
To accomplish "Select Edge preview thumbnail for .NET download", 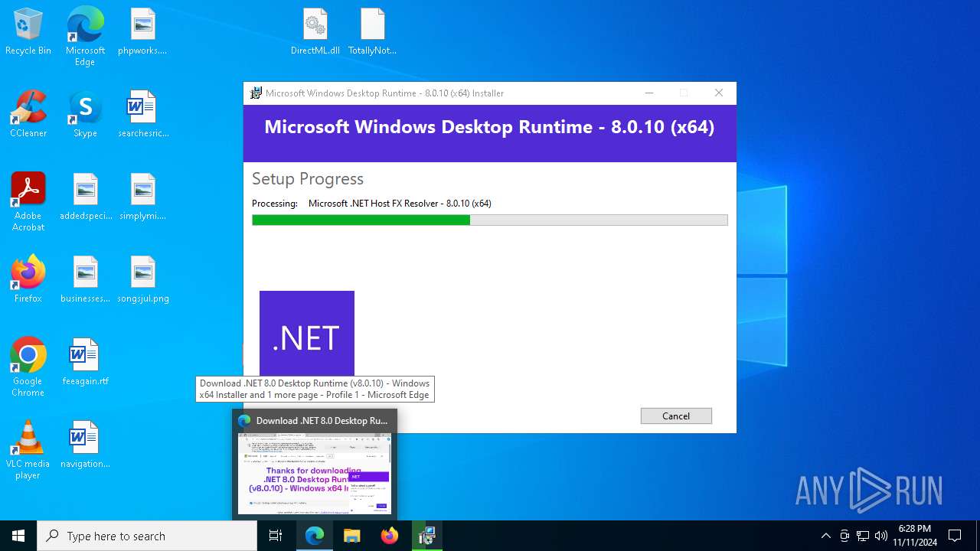I will 315,474.
